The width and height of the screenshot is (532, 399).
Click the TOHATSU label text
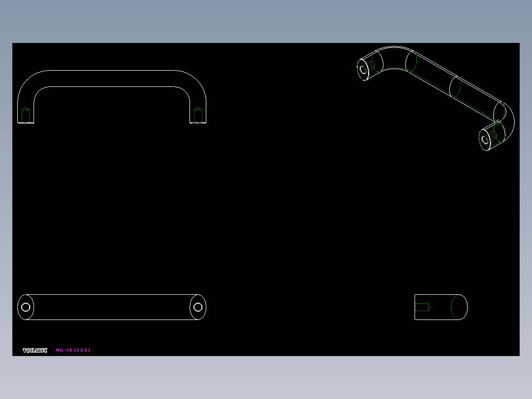pyautogui.click(x=35, y=350)
